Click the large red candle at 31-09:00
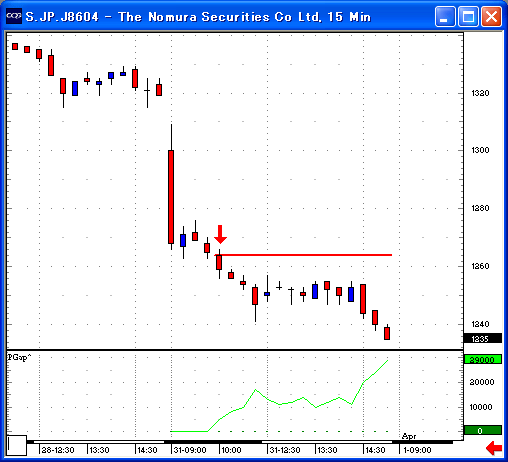 (x=171, y=197)
